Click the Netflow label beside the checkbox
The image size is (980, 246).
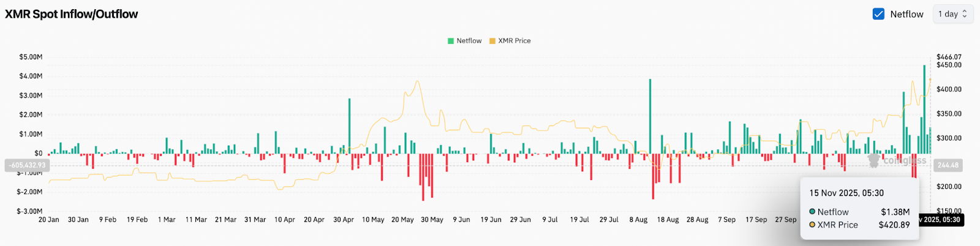click(907, 14)
